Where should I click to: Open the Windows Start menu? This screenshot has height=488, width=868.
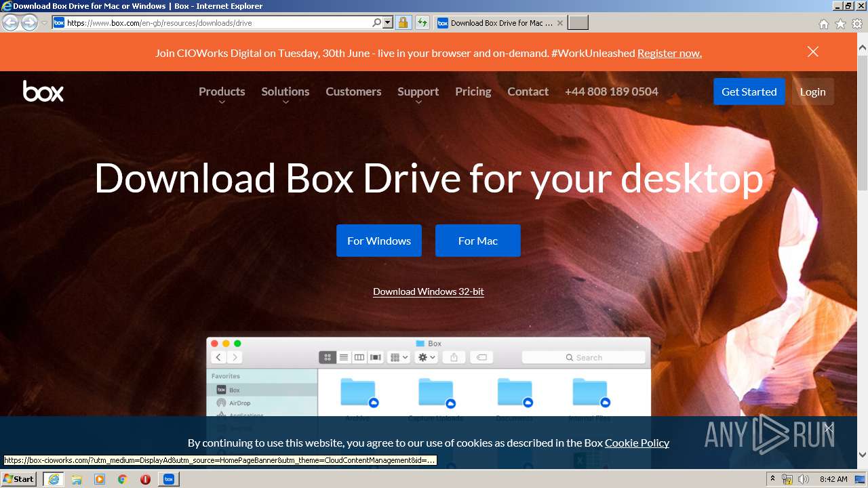point(19,479)
